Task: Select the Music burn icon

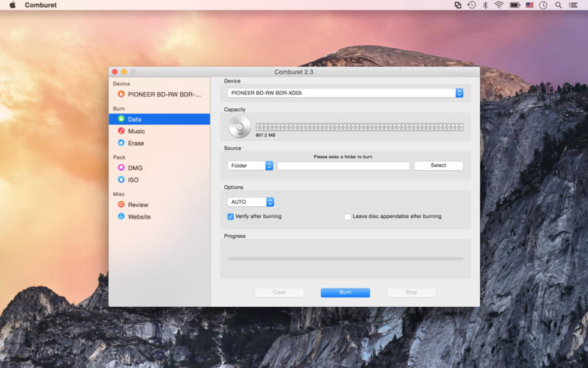Action: coord(121,131)
